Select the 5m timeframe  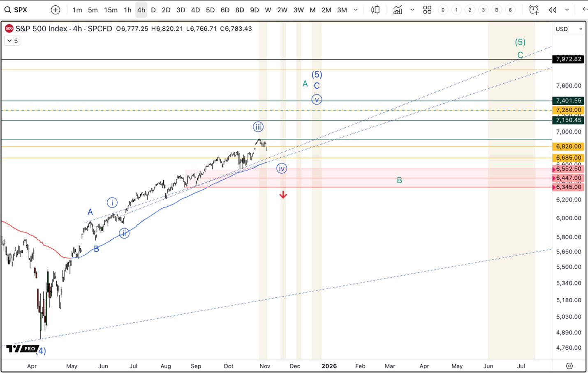click(93, 10)
